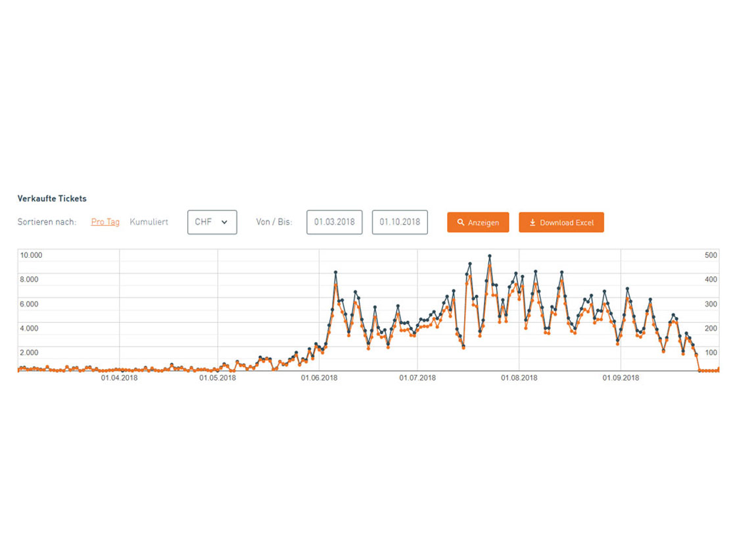
Task: Click the 01.05.2018 x-axis date label
Action: (218, 378)
